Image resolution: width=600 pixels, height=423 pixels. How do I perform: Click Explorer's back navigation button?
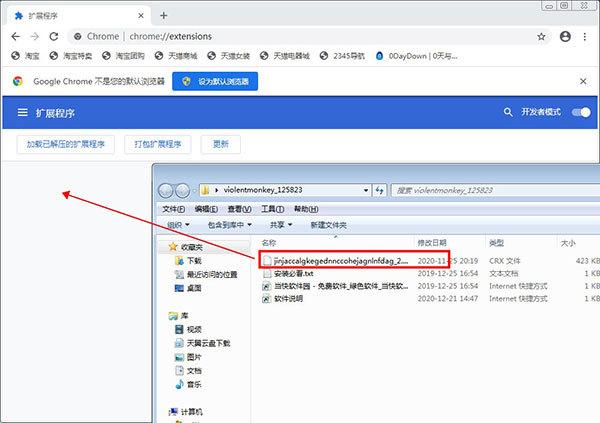[166, 190]
